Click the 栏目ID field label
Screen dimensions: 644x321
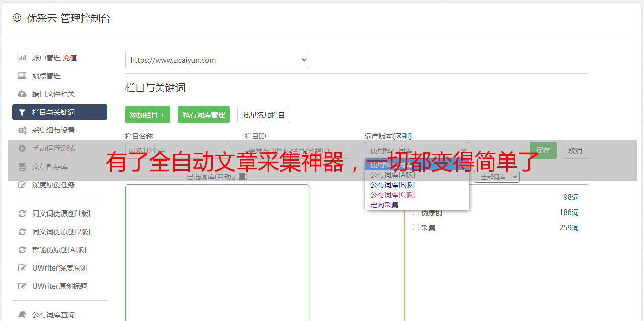point(255,136)
